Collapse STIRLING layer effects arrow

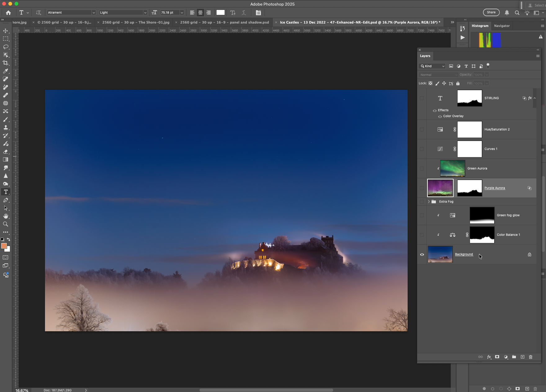click(x=535, y=98)
